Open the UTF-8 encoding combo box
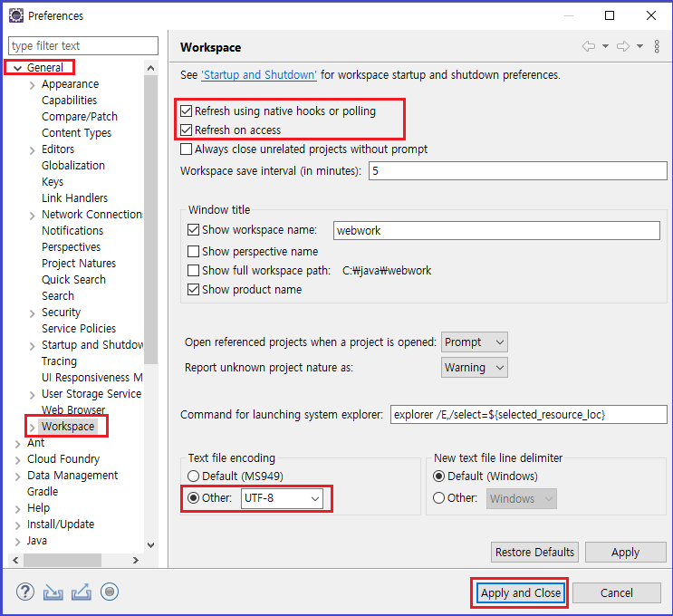This screenshot has width=673, height=616. (x=282, y=498)
